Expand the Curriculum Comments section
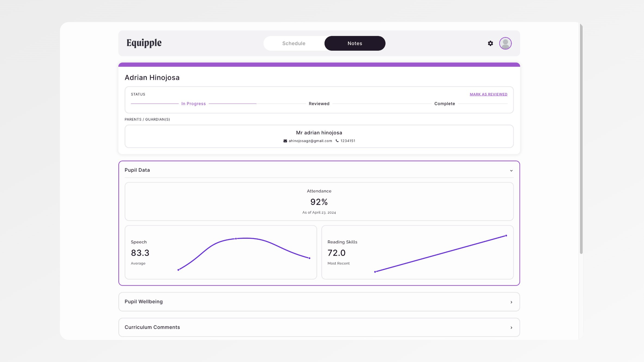Viewport: 644px width, 362px height. point(319,327)
